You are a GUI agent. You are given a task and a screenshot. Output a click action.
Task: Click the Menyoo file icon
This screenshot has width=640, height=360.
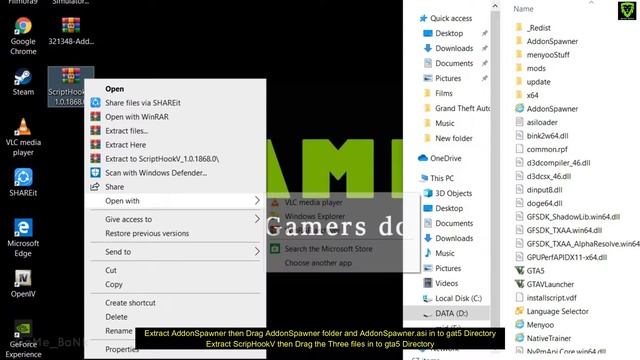(519, 324)
